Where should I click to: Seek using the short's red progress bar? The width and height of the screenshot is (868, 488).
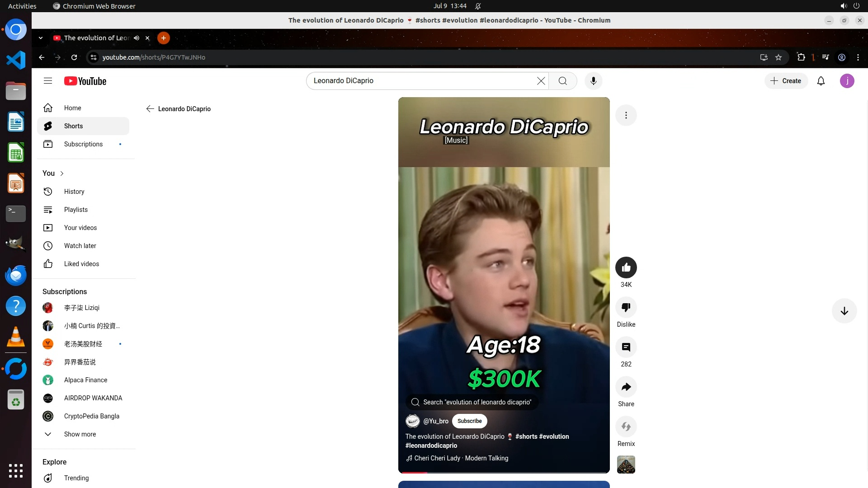point(504,472)
